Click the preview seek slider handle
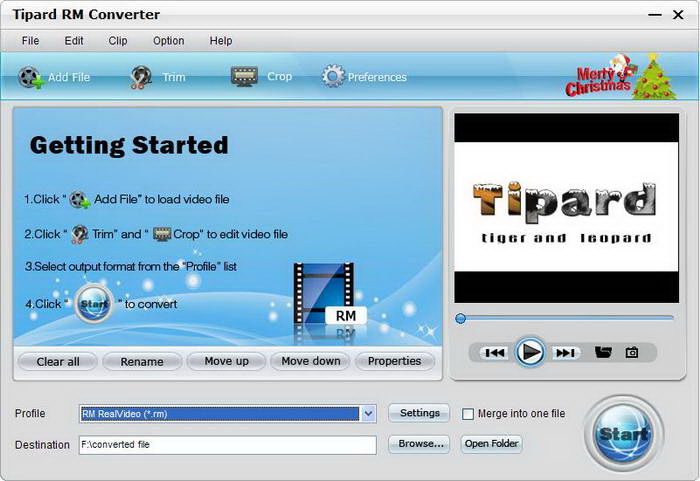The width and height of the screenshot is (700, 481). pos(460,318)
